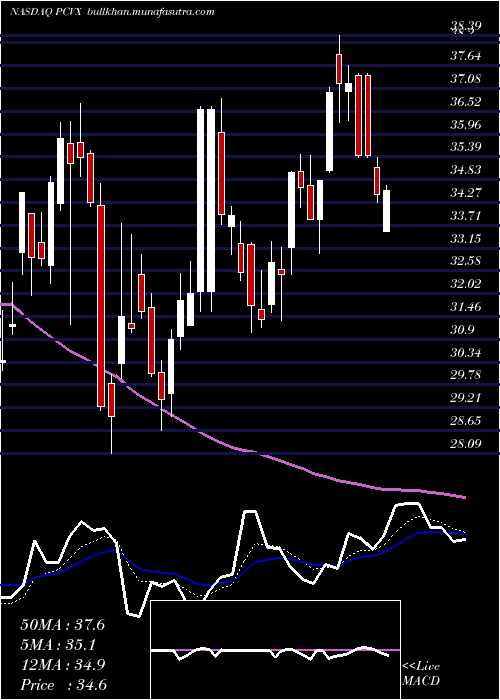Click the 36.52 price axis label

pyautogui.click(x=466, y=102)
